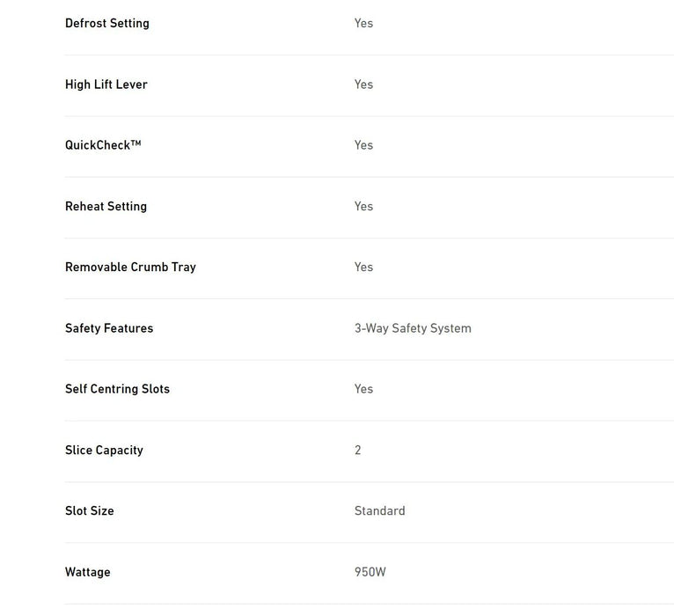Click the Removable Crumb Tray label
674x616 pixels.
[130, 268]
